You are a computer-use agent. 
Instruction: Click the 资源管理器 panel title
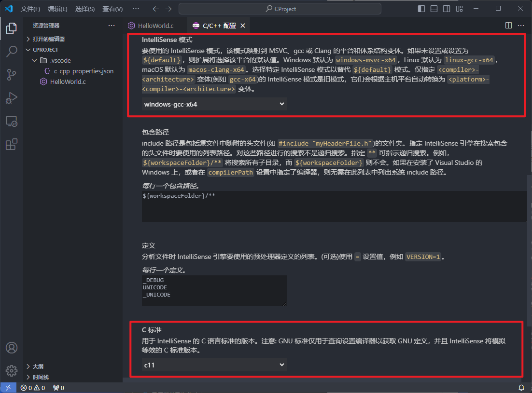46,26
